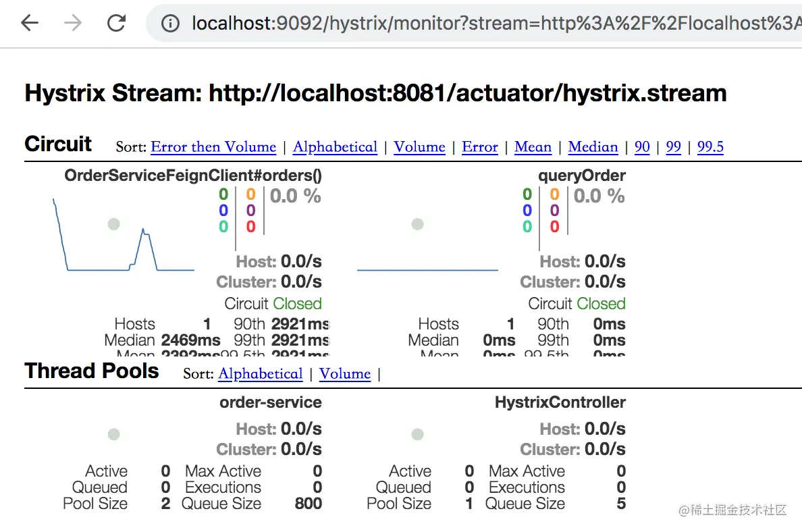Sort thread pools Alphabetical
The image size is (802, 532).
coord(261,374)
